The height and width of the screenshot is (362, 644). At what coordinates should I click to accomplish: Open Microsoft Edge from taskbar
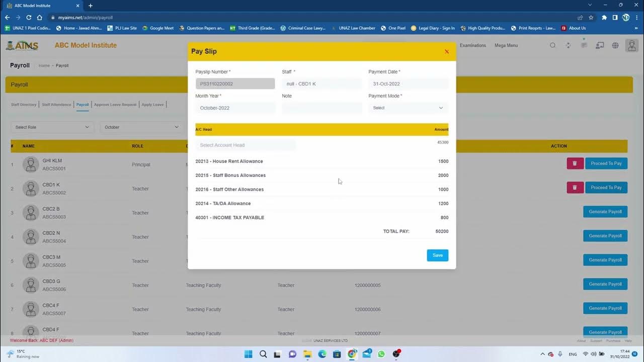click(x=323, y=354)
